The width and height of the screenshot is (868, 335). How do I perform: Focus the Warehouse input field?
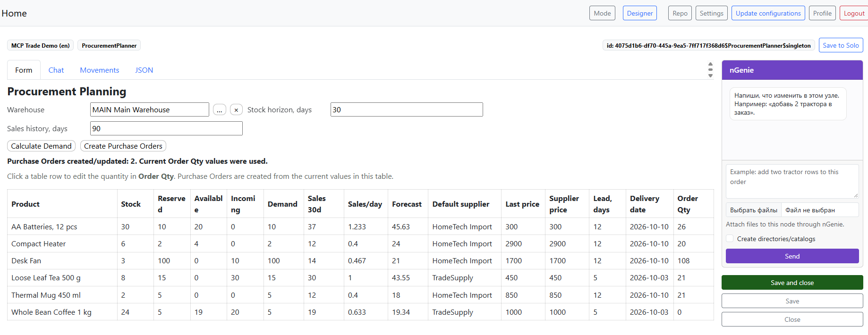pyautogui.click(x=150, y=109)
